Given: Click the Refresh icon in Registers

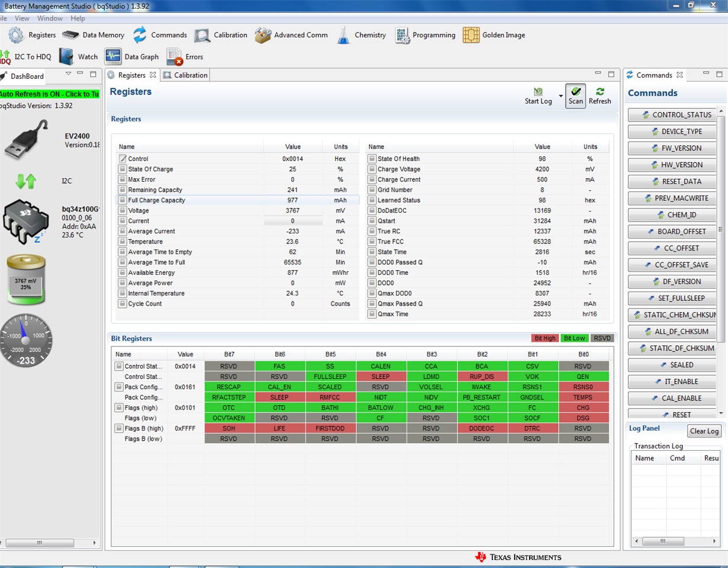Looking at the screenshot, I should pos(600,92).
